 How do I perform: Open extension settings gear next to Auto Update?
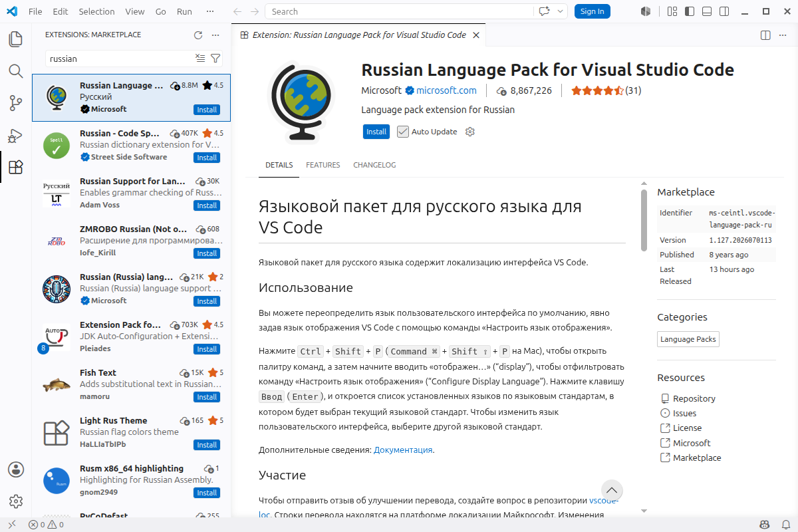coord(470,132)
